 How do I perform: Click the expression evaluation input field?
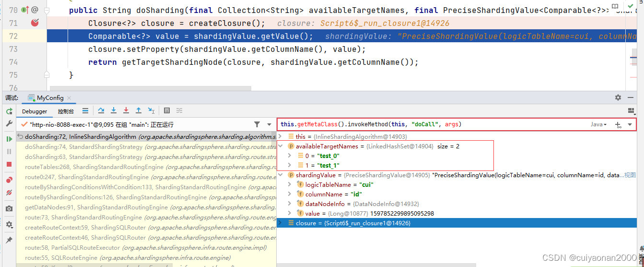(433, 124)
